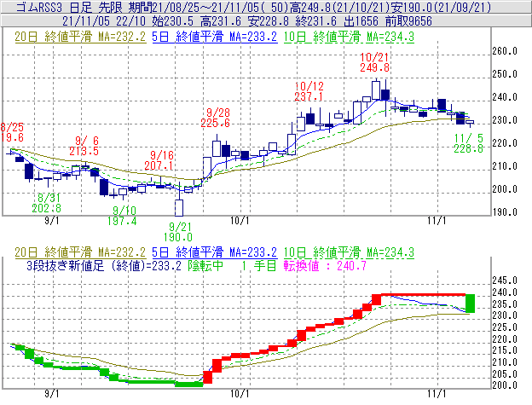
Task: Click the tall white candlestick at 10/21 peak
Action: (376, 90)
